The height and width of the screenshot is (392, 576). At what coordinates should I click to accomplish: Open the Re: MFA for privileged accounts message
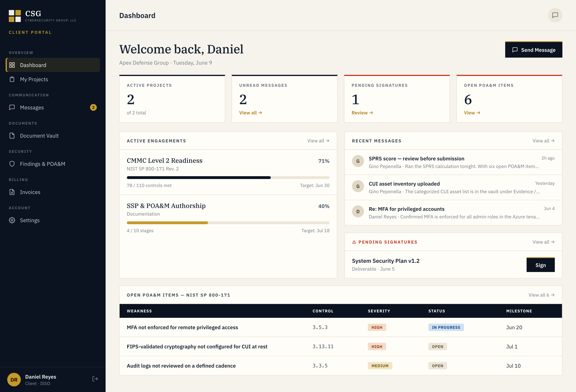point(453,213)
